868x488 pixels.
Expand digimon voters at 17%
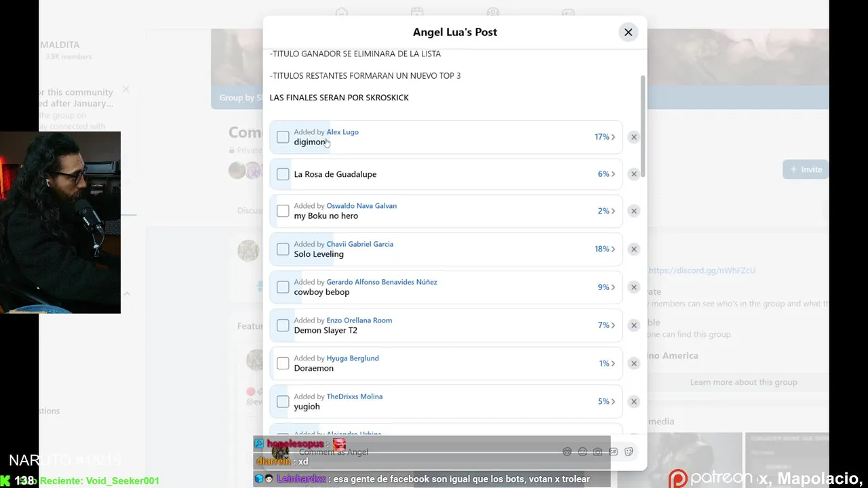pyautogui.click(x=605, y=137)
